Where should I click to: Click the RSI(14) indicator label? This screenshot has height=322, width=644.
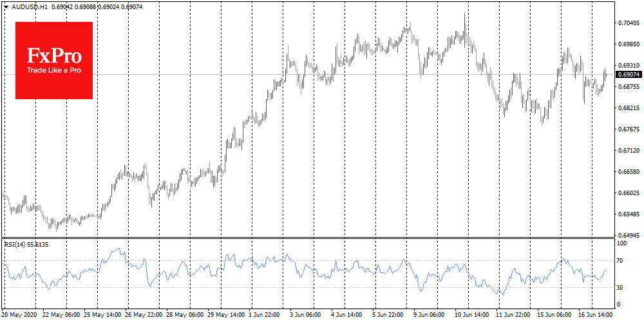coord(26,245)
